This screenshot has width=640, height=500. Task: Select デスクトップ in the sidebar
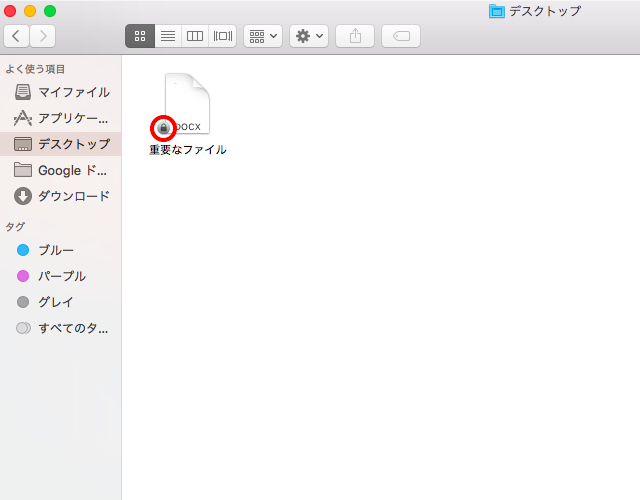[60, 144]
